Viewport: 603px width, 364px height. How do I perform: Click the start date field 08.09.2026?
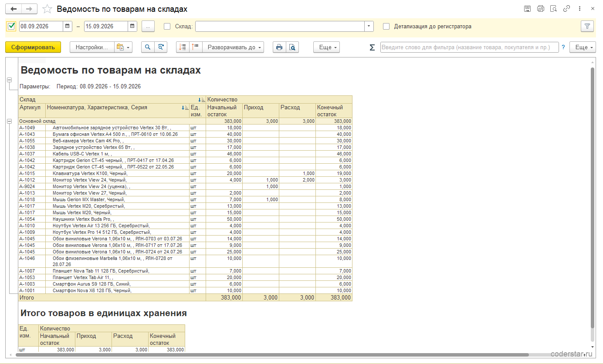pos(41,26)
